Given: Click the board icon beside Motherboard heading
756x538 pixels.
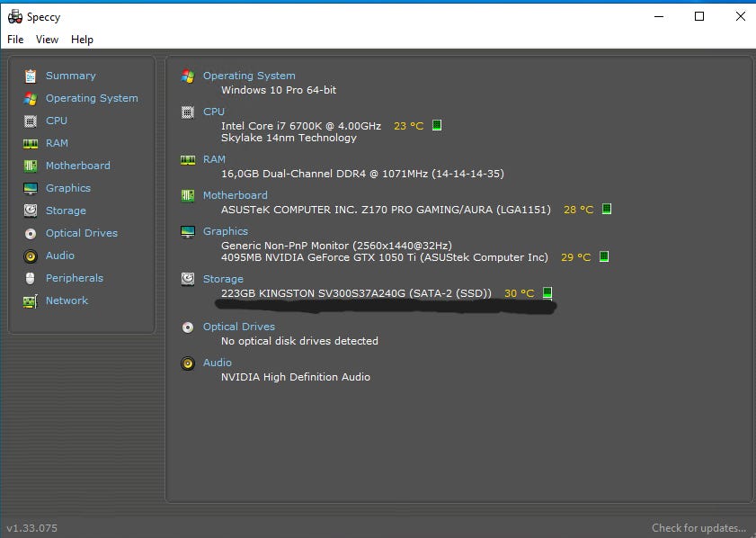Looking at the screenshot, I should click(188, 196).
